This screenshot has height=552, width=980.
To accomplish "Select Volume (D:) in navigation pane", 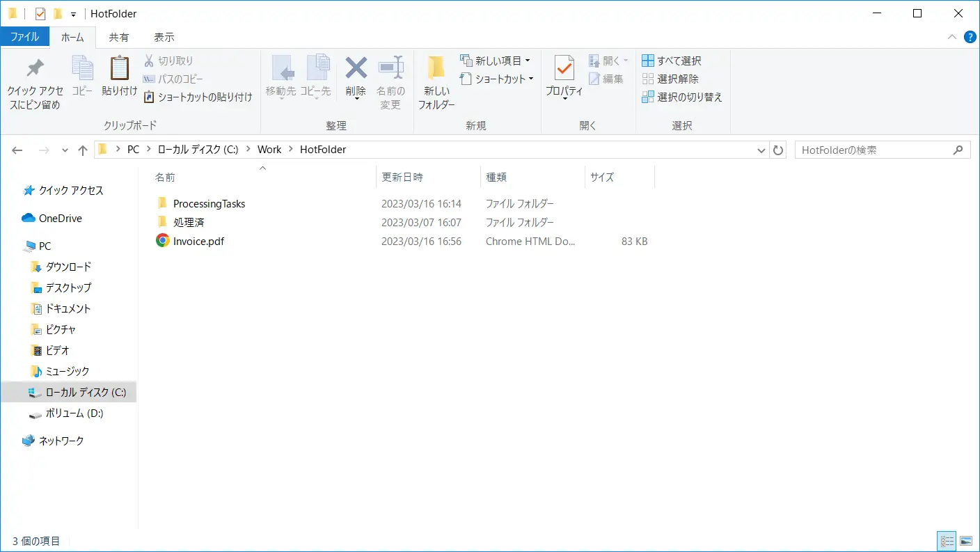I will coord(74,413).
